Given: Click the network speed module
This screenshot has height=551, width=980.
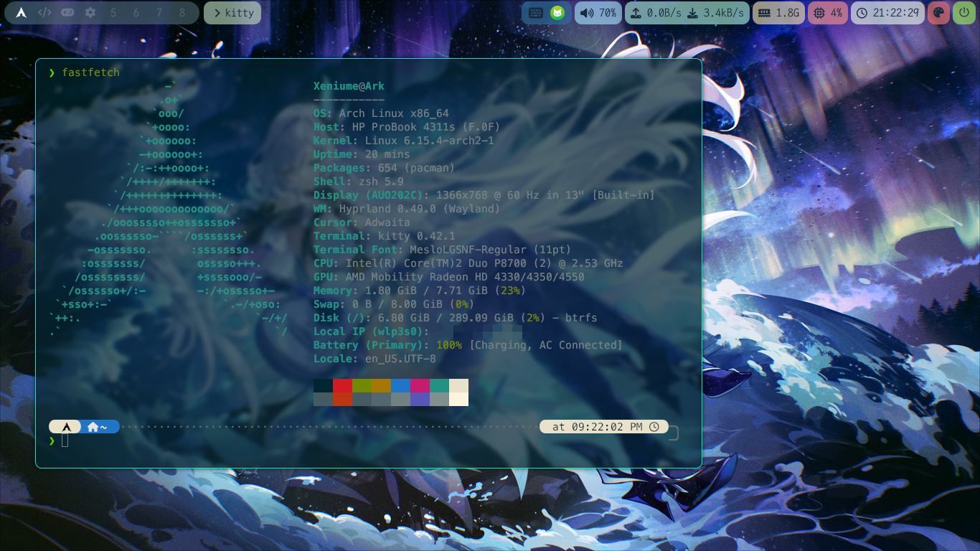Looking at the screenshot, I should 687,13.
